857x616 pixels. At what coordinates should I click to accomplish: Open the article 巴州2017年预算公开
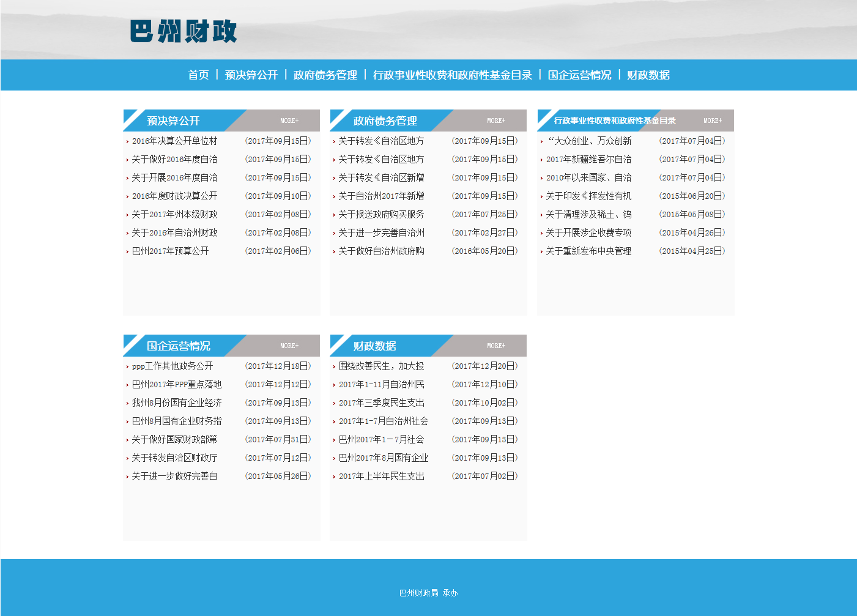coord(170,251)
